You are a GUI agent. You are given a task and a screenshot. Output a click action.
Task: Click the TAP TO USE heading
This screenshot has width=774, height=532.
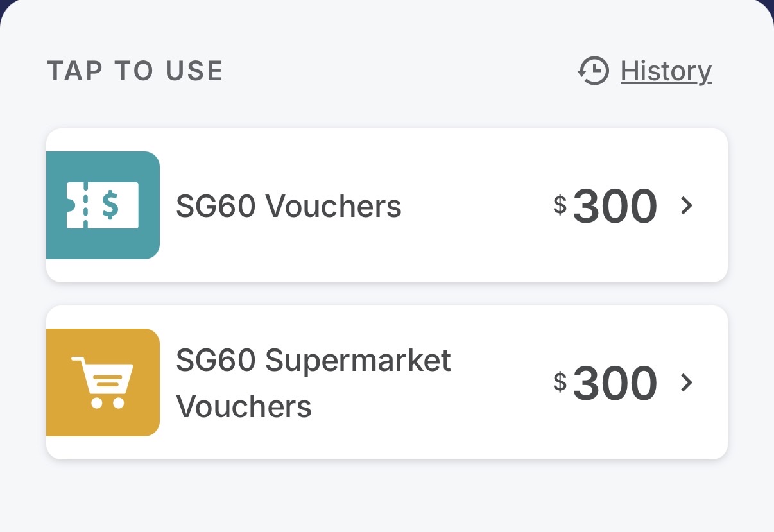[135, 71]
